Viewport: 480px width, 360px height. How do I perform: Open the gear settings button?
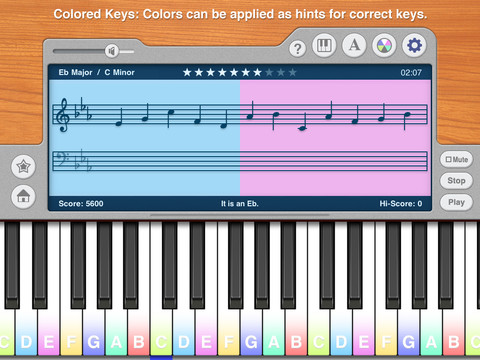(x=414, y=45)
